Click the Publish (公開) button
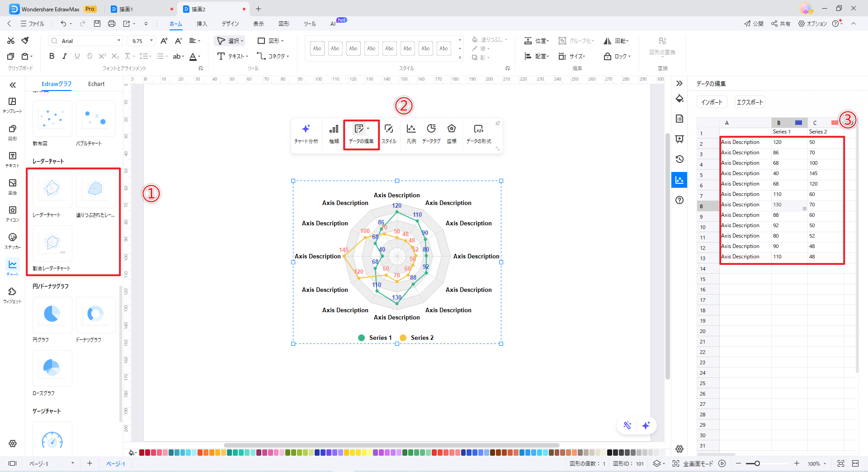The width and height of the screenshot is (868, 472). click(754, 24)
